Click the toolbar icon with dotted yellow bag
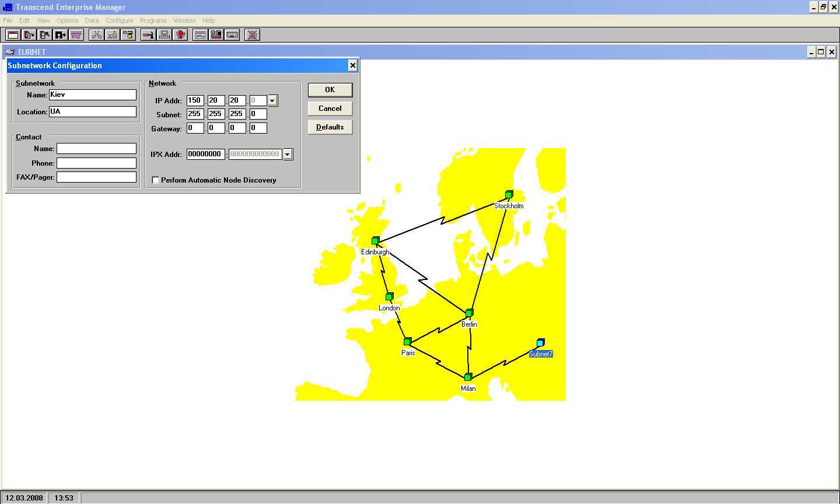The image size is (840, 504). [x=112, y=35]
